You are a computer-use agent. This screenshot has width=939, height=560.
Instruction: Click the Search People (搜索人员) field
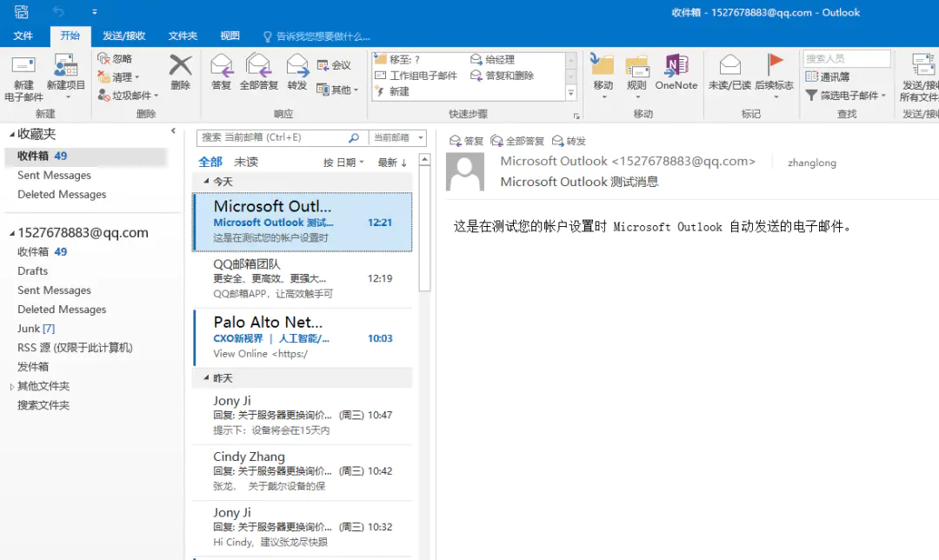[x=847, y=58]
